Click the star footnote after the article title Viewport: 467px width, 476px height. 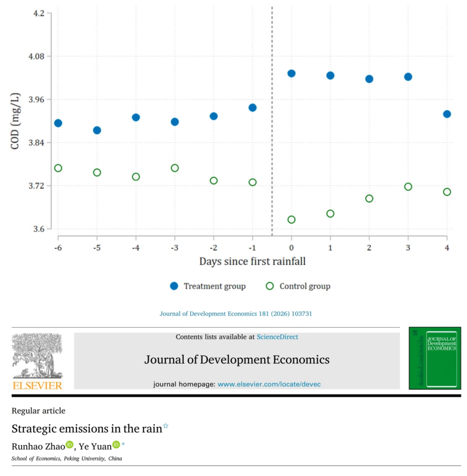[x=166, y=426]
